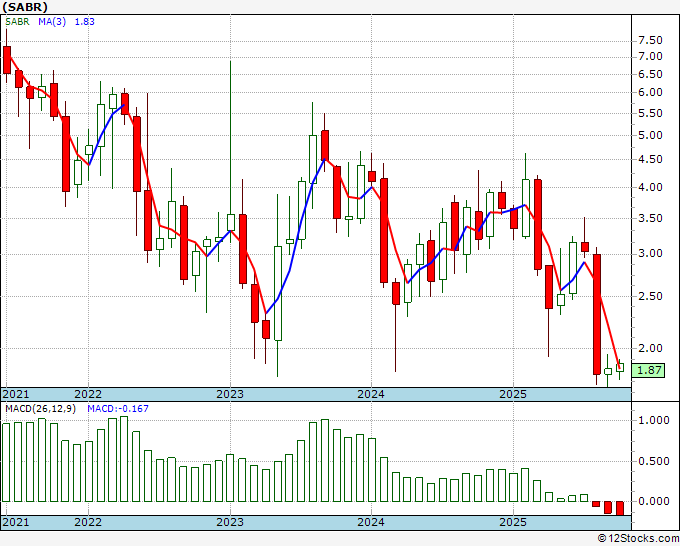The width and height of the screenshot is (680, 546).
Task: Click the 0.000 MACD axis label
Action: 654,502
